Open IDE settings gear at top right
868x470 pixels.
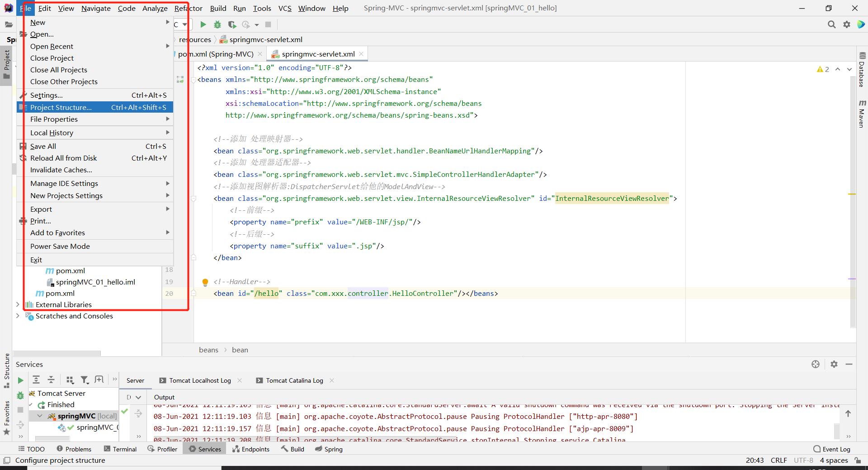[847, 24]
